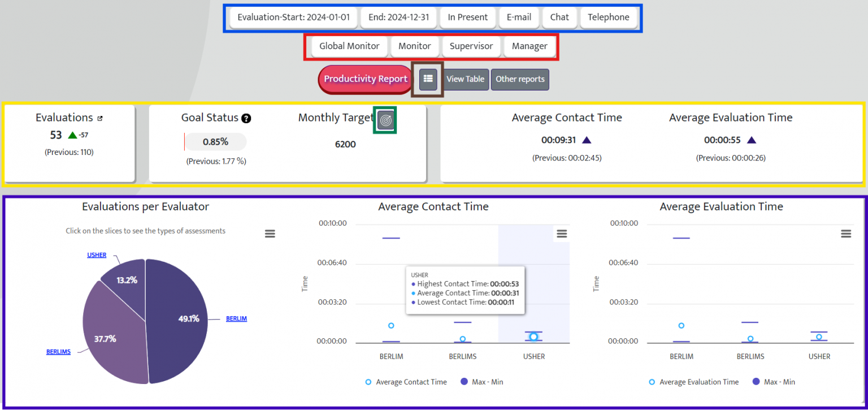
Task: Toggle the Chat filter
Action: (x=559, y=17)
